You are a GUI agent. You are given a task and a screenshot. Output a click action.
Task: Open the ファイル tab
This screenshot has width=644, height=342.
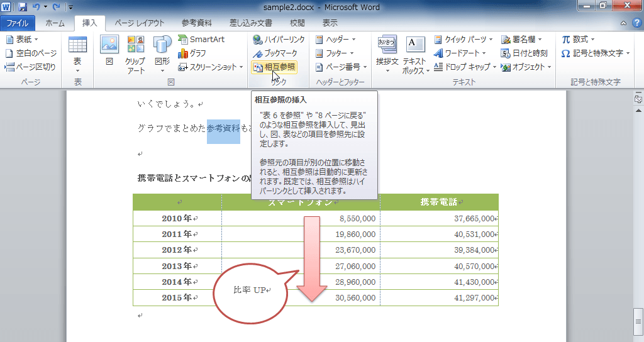(x=17, y=23)
